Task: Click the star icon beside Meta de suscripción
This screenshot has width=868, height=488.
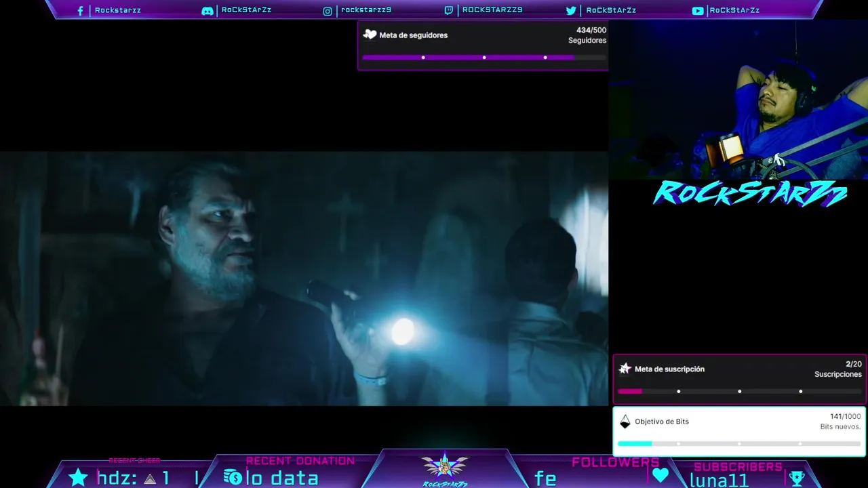Action: point(625,369)
